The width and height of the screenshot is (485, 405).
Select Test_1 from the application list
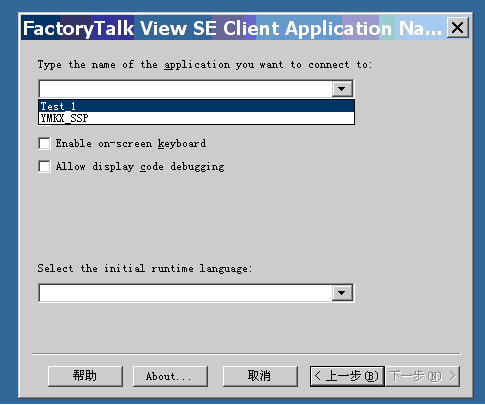196,106
